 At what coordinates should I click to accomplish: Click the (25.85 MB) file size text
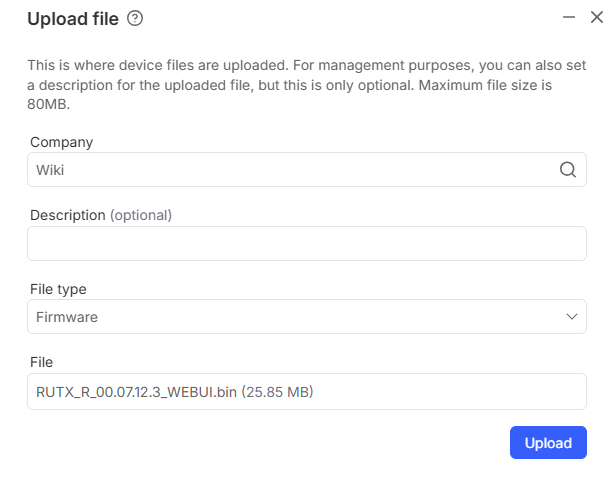tap(278, 391)
